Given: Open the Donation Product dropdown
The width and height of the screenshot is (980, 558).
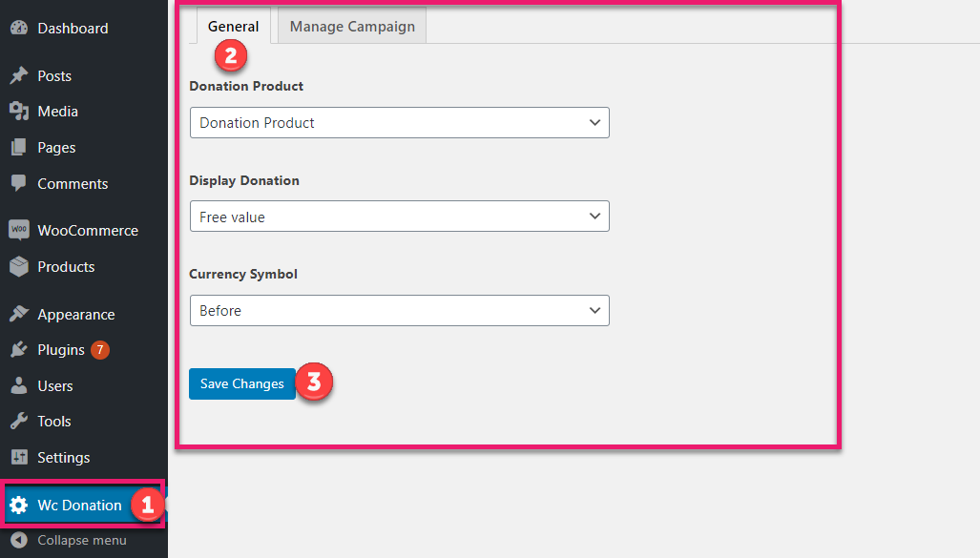Looking at the screenshot, I should pos(399,123).
